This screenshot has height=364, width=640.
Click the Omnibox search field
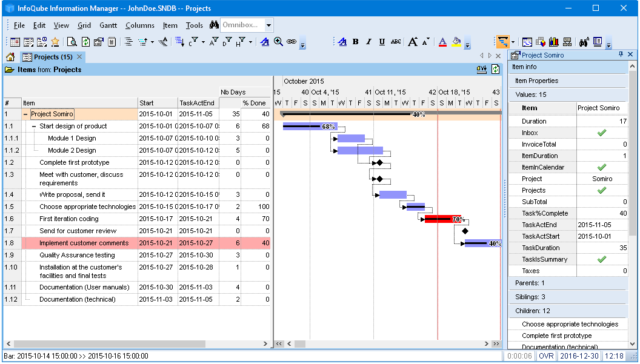point(242,25)
